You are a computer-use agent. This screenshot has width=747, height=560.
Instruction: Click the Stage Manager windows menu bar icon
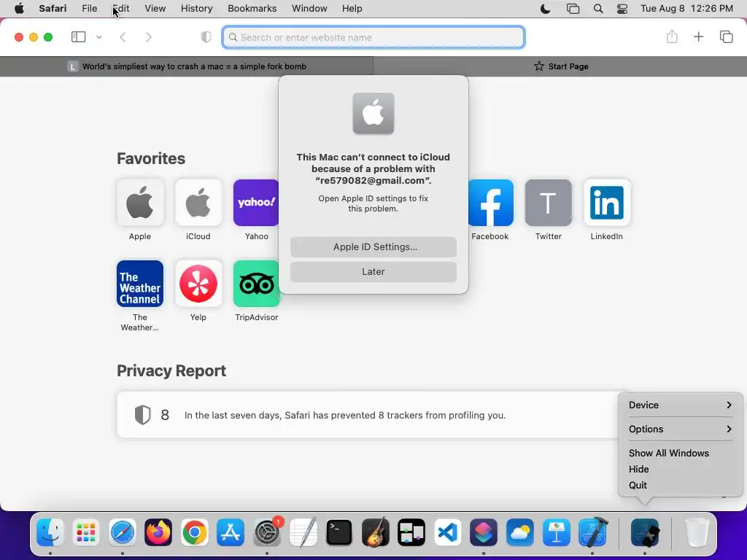click(x=573, y=9)
